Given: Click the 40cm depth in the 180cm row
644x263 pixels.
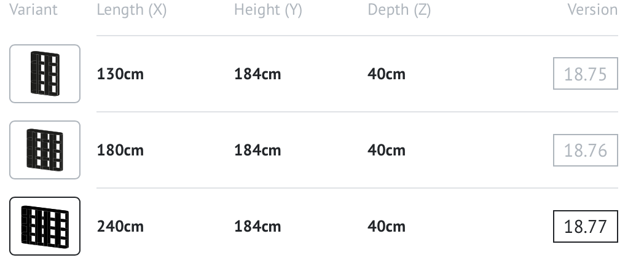Looking at the screenshot, I should (387, 151).
